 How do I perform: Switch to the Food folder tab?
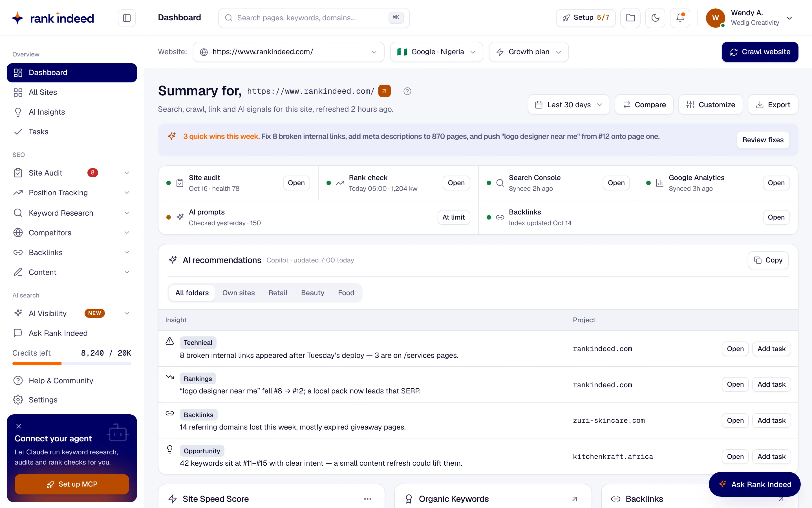pyautogui.click(x=346, y=293)
